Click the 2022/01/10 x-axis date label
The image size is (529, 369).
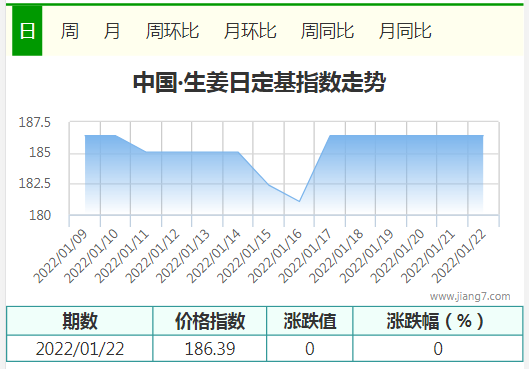pos(91,256)
